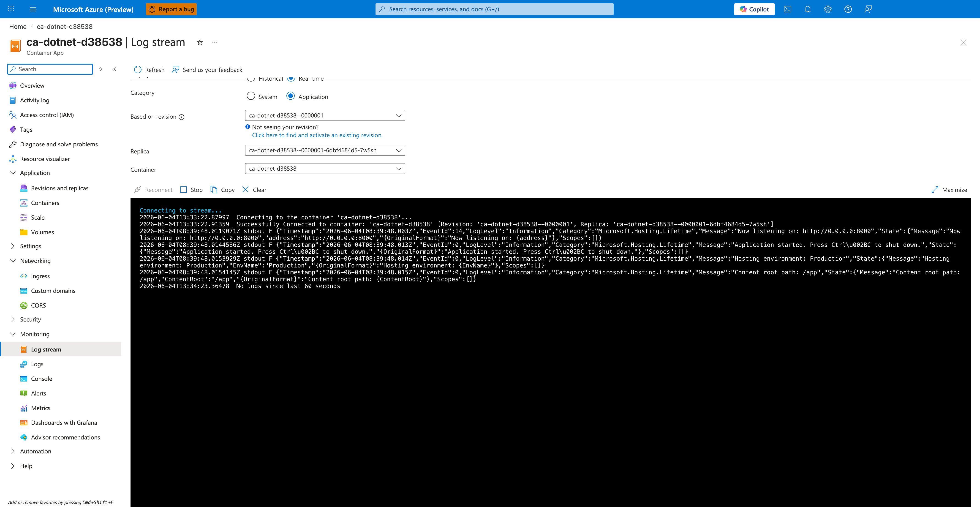The height and width of the screenshot is (507, 980).
Task: Expand the Settings section
Action: click(x=13, y=246)
